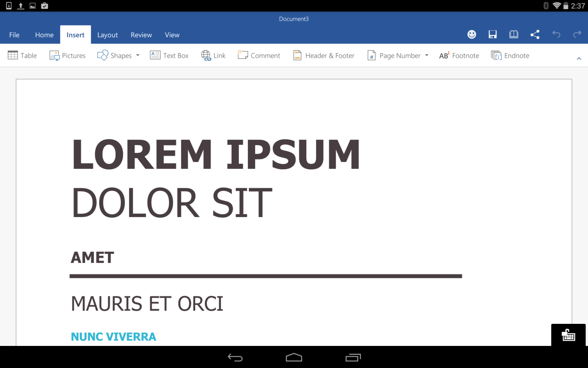Open the Page Number dropdown
The height and width of the screenshot is (368, 588).
pos(427,55)
